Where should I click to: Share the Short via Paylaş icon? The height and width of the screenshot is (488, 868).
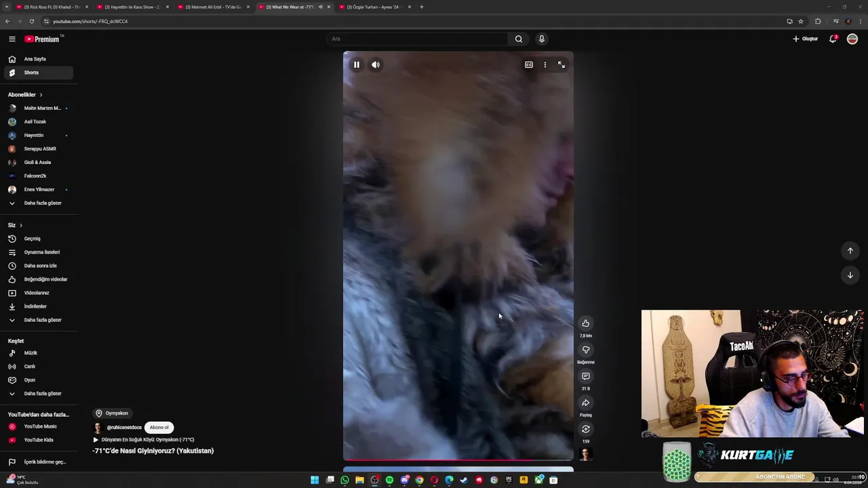point(586,403)
